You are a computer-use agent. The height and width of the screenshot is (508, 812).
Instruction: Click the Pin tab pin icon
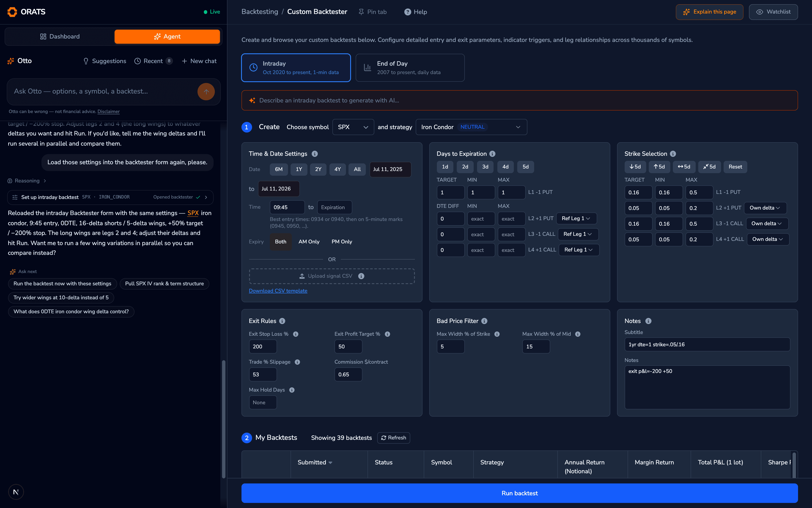coord(361,12)
